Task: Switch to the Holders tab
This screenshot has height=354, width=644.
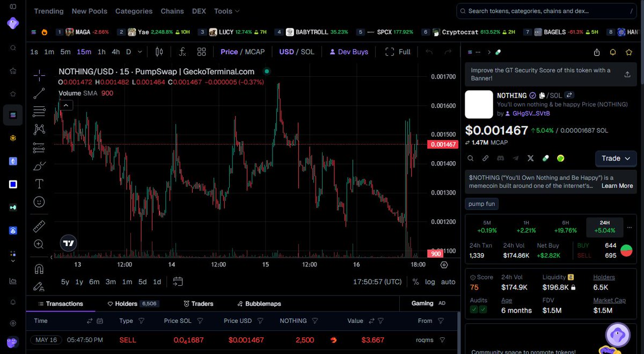Action: pos(133,304)
